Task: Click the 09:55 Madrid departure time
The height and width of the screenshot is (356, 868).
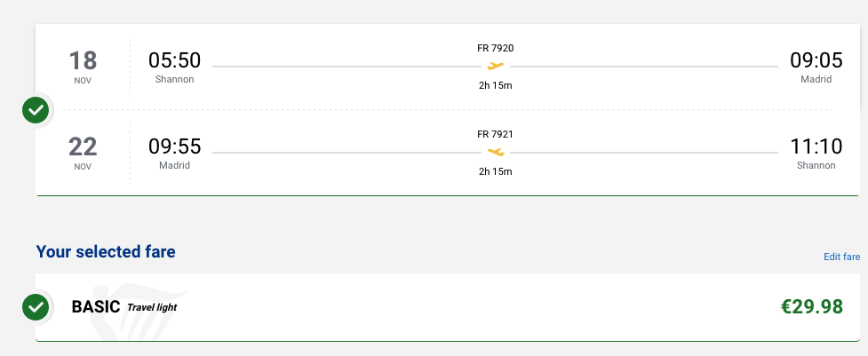Action: (x=175, y=146)
